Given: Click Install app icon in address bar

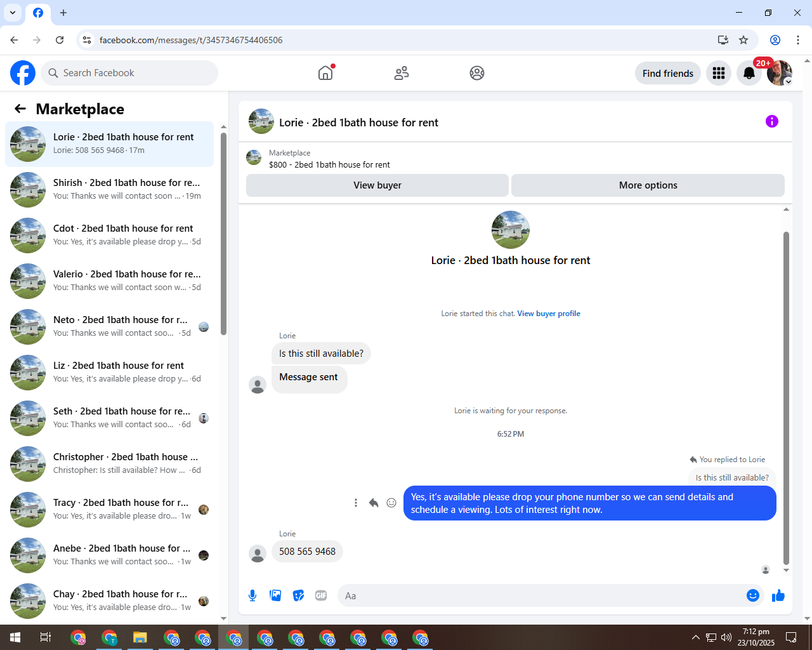Looking at the screenshot, I should (723, 40).
